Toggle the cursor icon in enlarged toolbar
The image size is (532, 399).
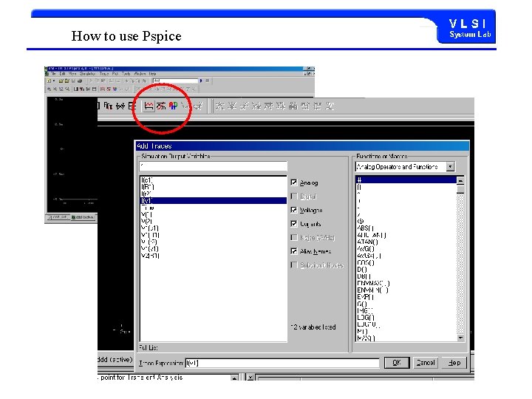(x=198, y=106)
